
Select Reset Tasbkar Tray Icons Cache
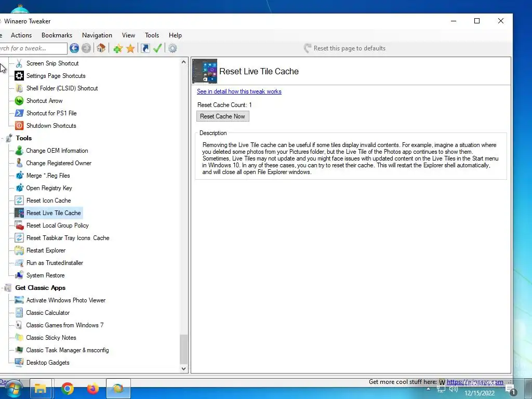(x=68, y=238)
